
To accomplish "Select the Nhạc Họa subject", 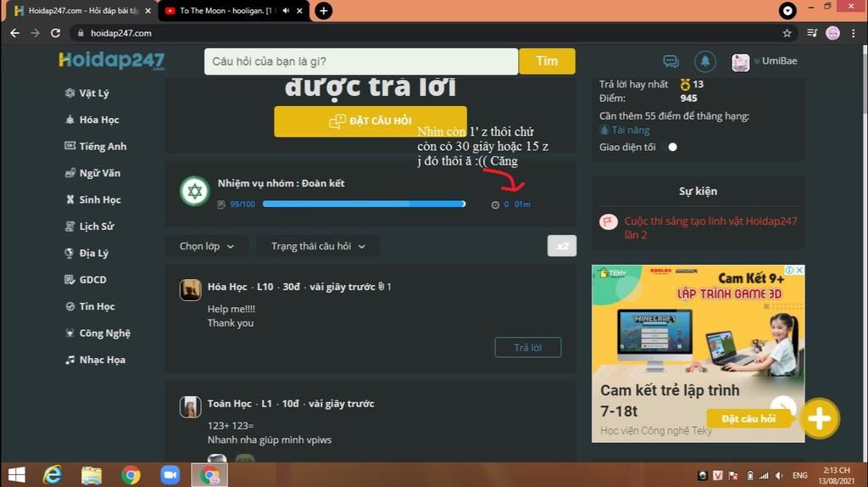I will [x=95, y=359].
